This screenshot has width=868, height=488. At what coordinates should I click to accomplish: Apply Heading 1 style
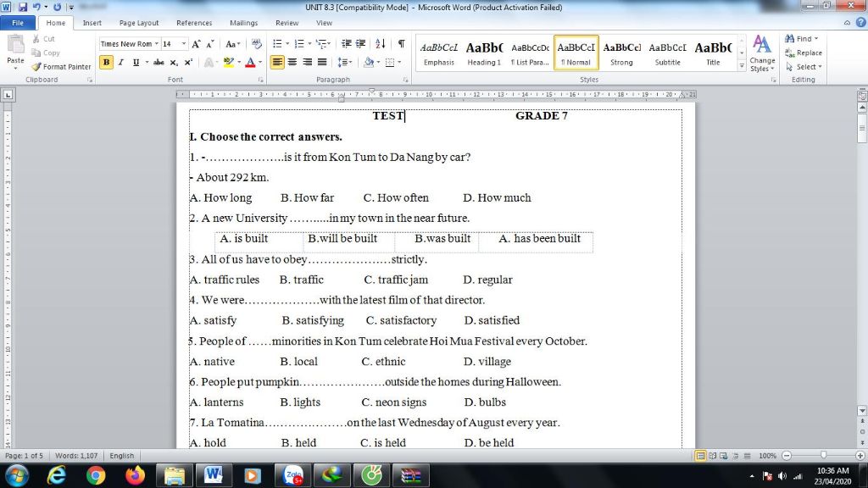[x=484, y=53]
